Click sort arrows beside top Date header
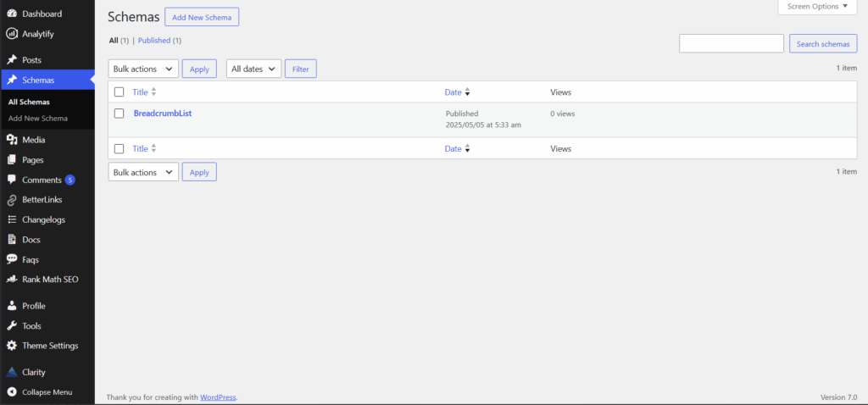The width and height of the screenshot is (868, 405). click(x=467, y=92)
